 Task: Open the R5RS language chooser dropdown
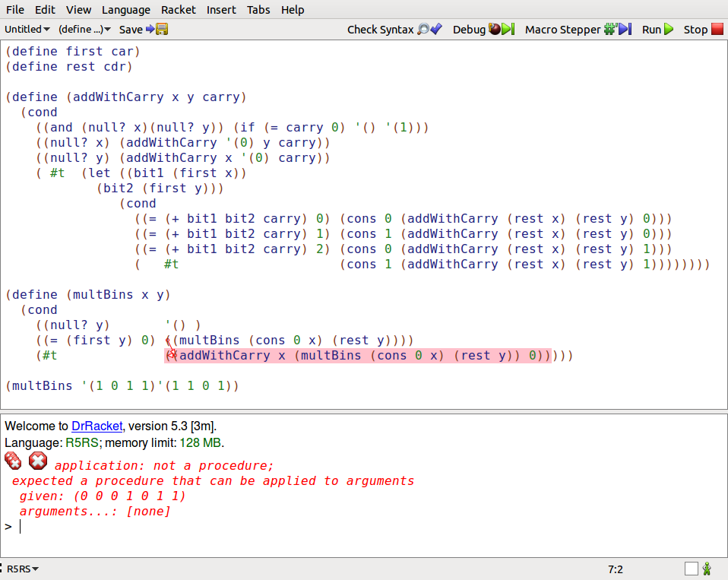(x=23, y=569)
